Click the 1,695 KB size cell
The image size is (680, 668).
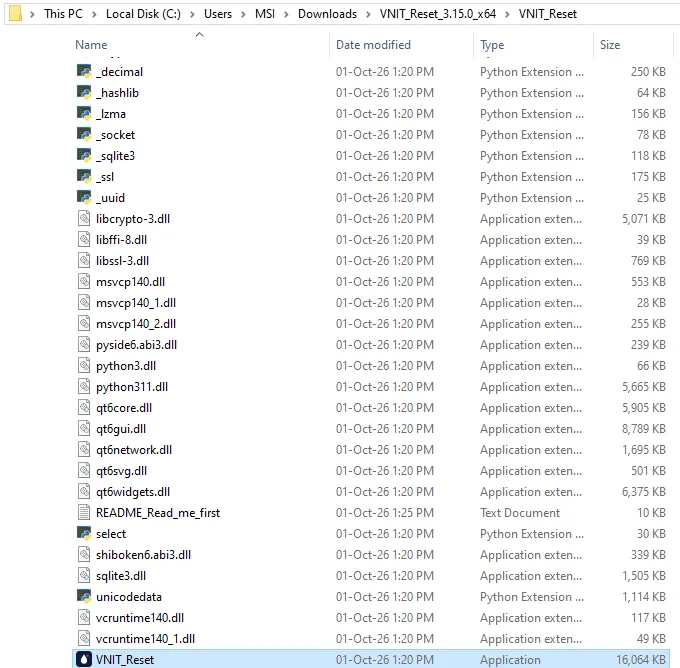pos(644,450)
